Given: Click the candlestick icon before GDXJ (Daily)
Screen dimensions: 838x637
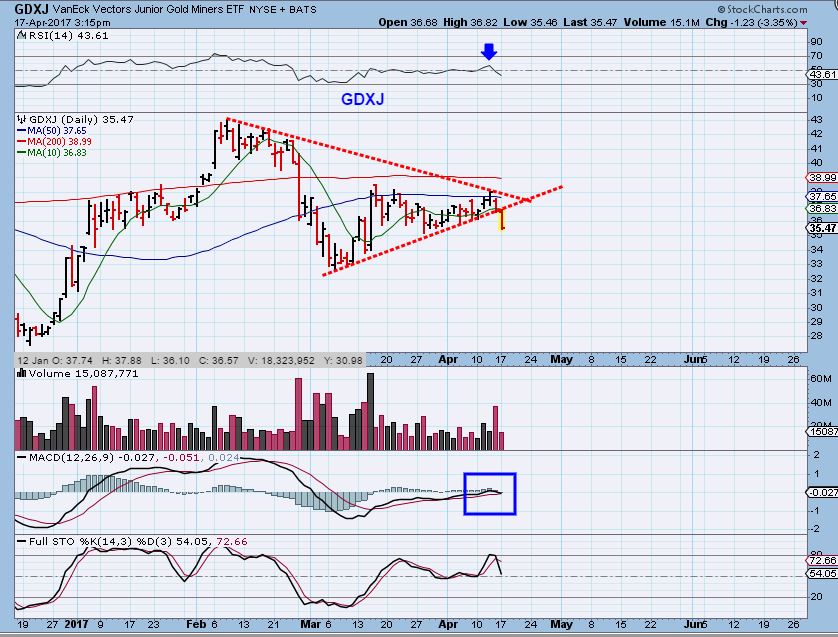Looking at the screenshot, I should pos(21,119).
